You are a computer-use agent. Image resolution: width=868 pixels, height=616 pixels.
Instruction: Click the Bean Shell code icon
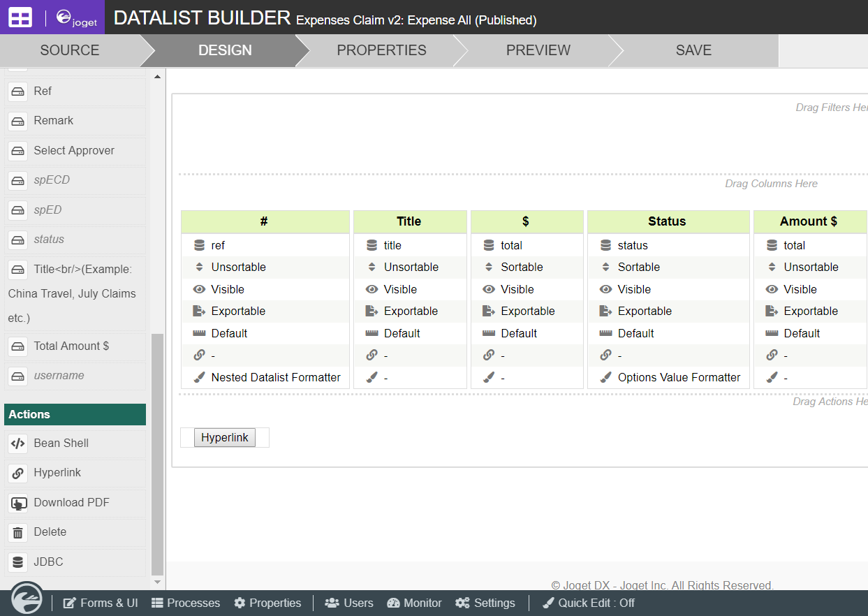(x=18, y=443)
